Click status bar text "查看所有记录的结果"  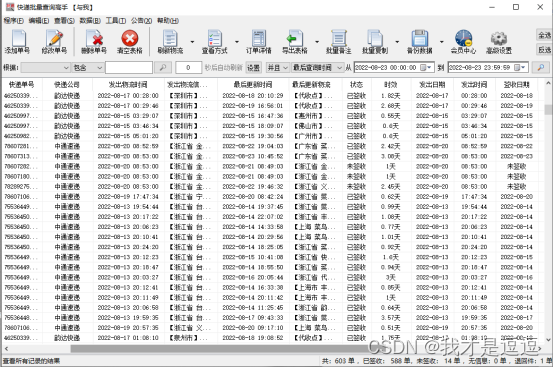click(31, 361)
